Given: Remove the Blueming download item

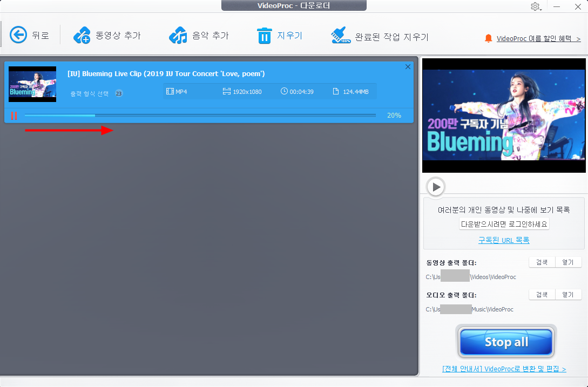Looking at the screenshot, I should coord(408,67).
